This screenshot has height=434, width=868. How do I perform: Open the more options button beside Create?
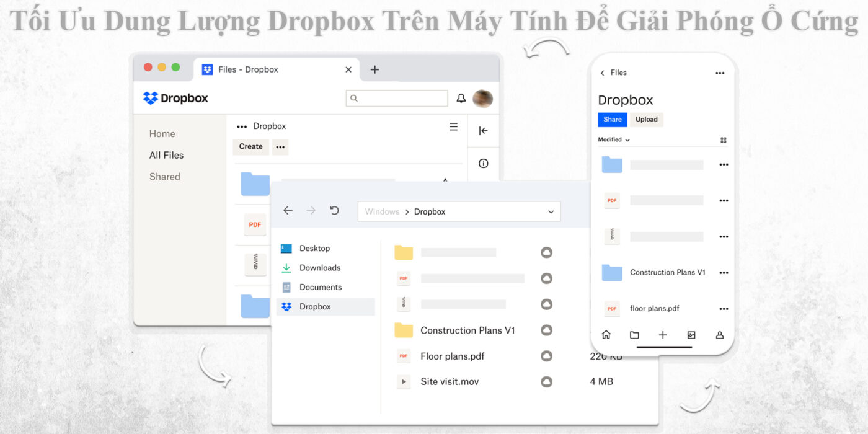click(280, 147)
